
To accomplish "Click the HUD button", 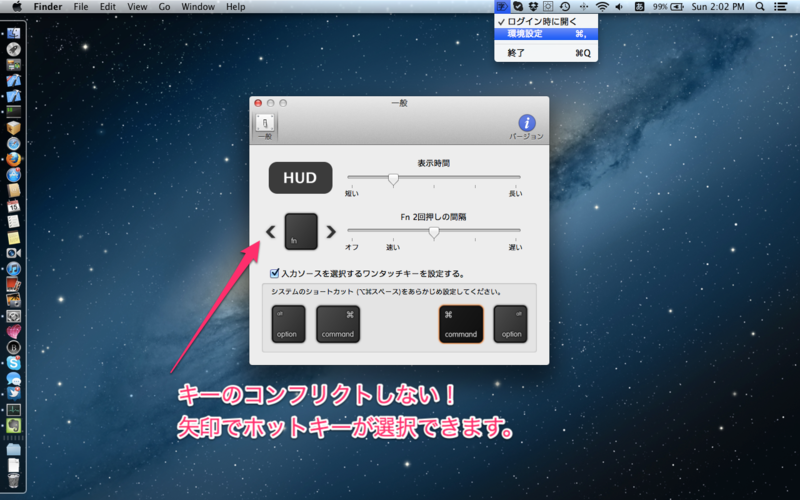I will pyautogui.click(x=300, y=178).
